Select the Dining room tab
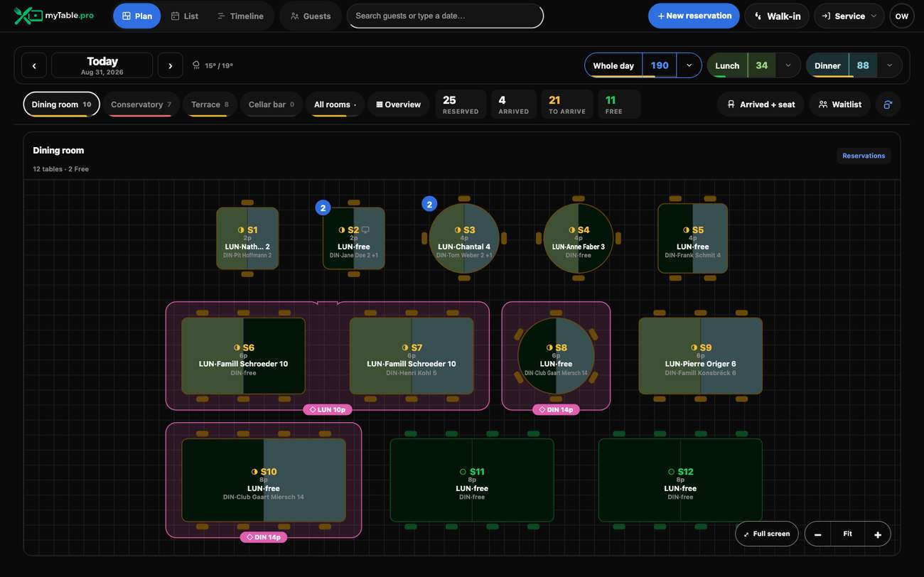 coord(61,104)
